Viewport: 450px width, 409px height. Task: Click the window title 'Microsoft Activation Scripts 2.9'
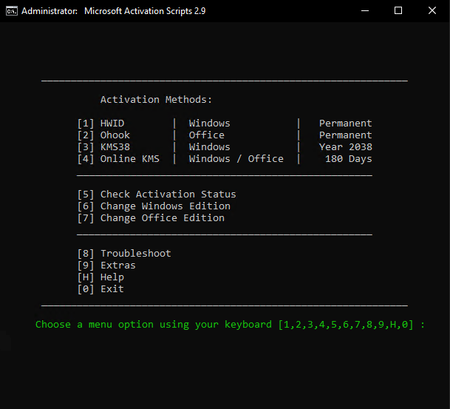click(145, 11)
